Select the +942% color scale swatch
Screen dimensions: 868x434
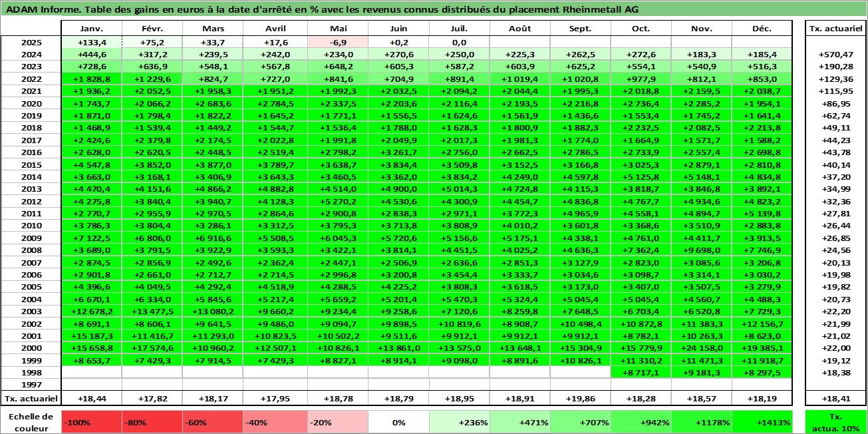(641, 422)
